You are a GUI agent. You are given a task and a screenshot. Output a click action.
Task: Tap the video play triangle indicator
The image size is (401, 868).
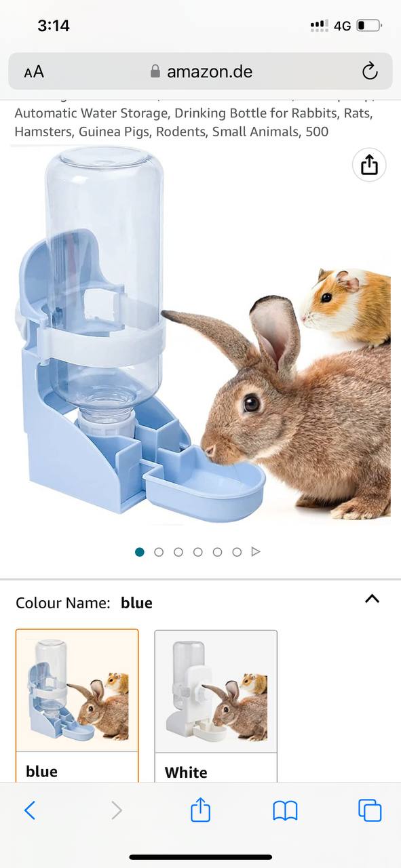(x=256, y=552)
